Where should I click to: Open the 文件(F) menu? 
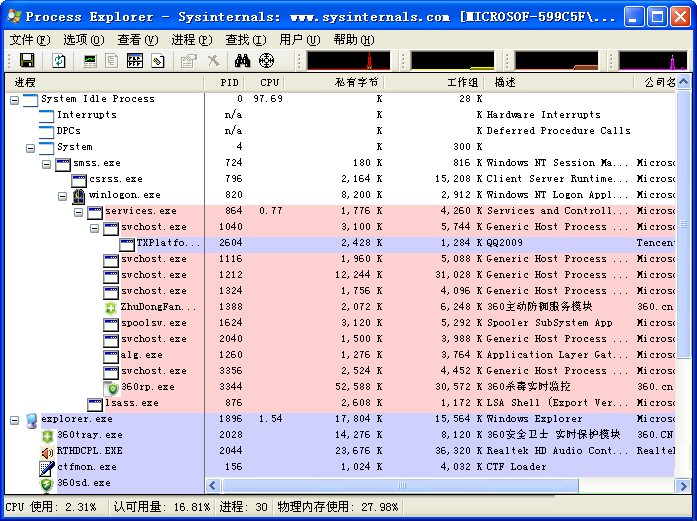[x=29, y=40]
